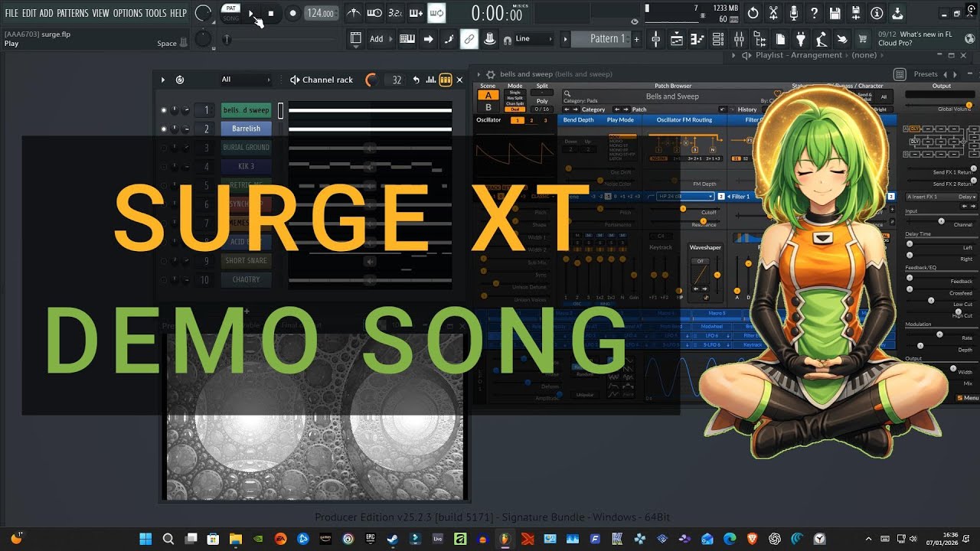Viewport: 980px width, 551px height.
Task: Click the SHORT SNARE channel button
Action: pos(246,261)
